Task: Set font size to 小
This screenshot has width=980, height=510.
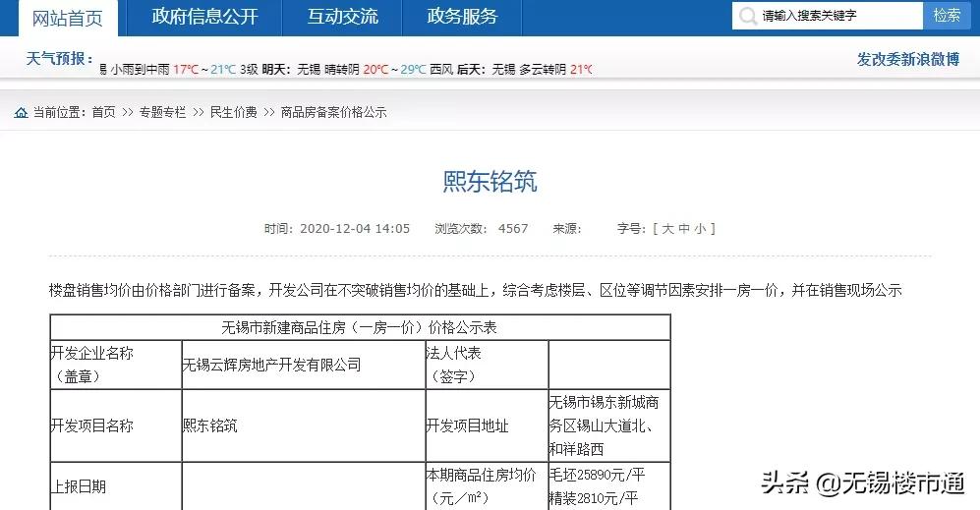Action: click(700, 229)
